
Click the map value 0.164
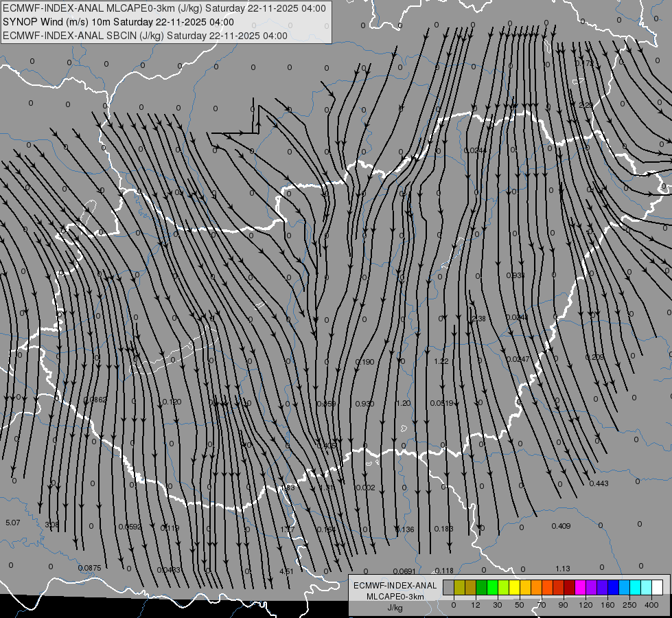click(326, 529)
